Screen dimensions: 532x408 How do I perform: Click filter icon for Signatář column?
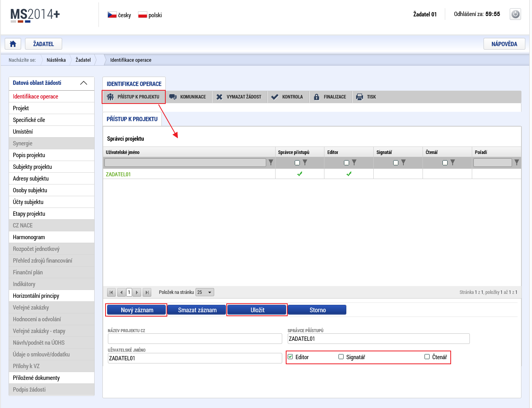pyautogui.click(x=403, y=163)
